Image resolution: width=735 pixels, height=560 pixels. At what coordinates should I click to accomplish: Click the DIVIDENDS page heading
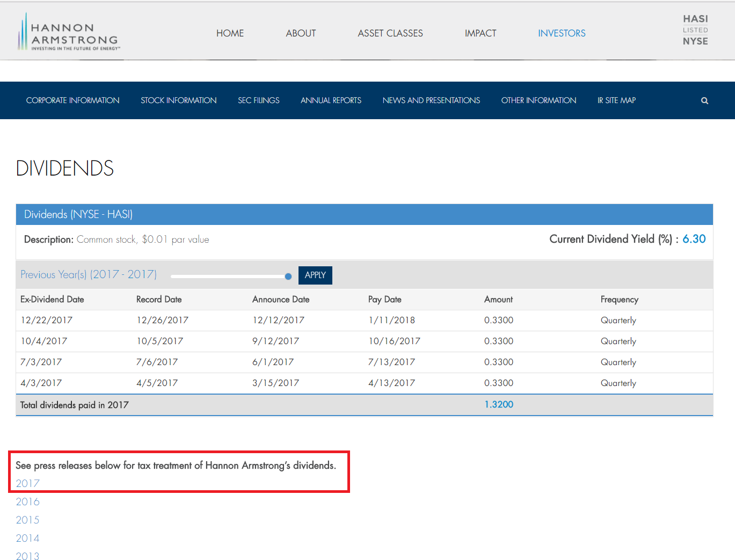tap(64, 169)
